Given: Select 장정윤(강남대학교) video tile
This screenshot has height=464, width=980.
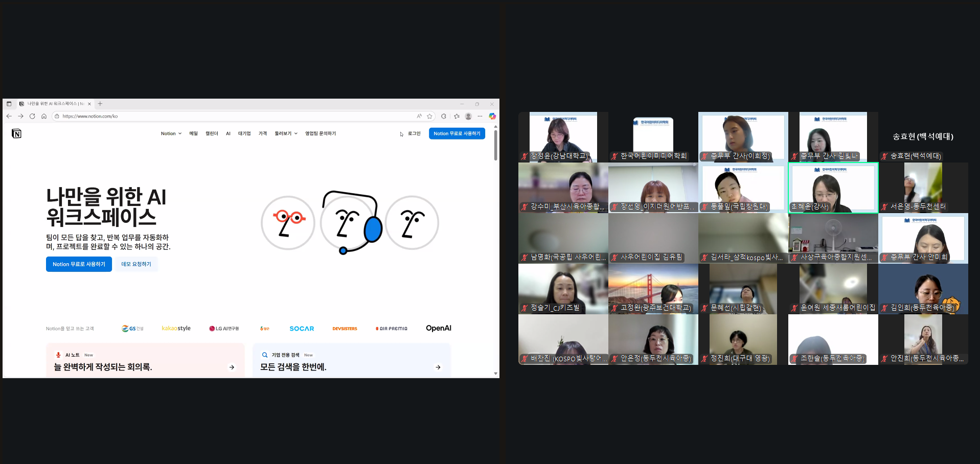Looking at the screenshot, I should click(x=563, y=137).
